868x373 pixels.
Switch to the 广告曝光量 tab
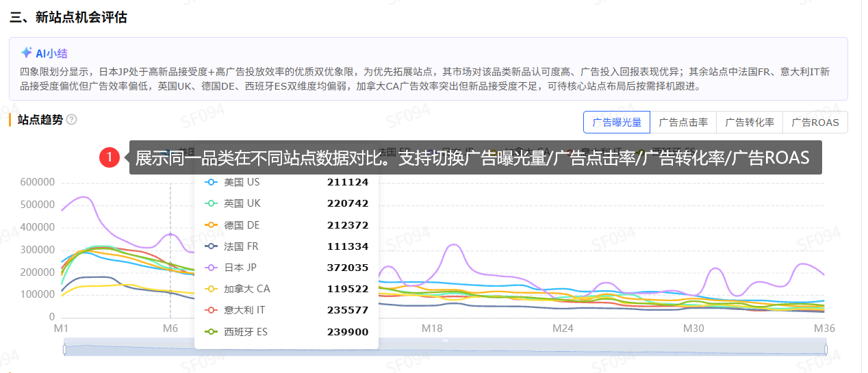(x=616, y=123)
